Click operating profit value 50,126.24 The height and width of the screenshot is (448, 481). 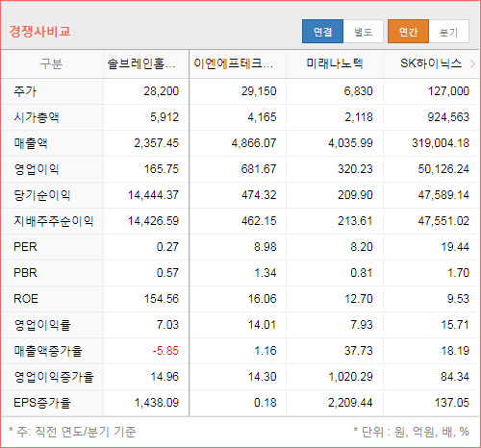(443, 169)
